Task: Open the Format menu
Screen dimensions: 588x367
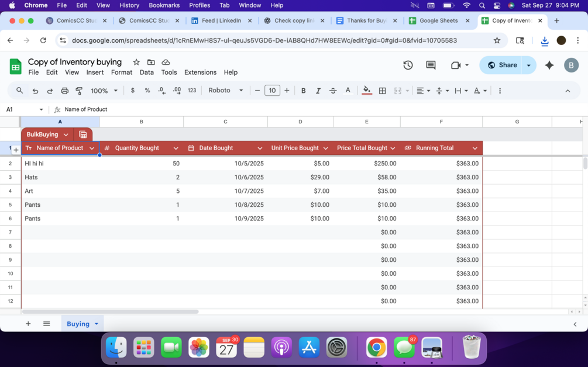Action: pos(122,72)
